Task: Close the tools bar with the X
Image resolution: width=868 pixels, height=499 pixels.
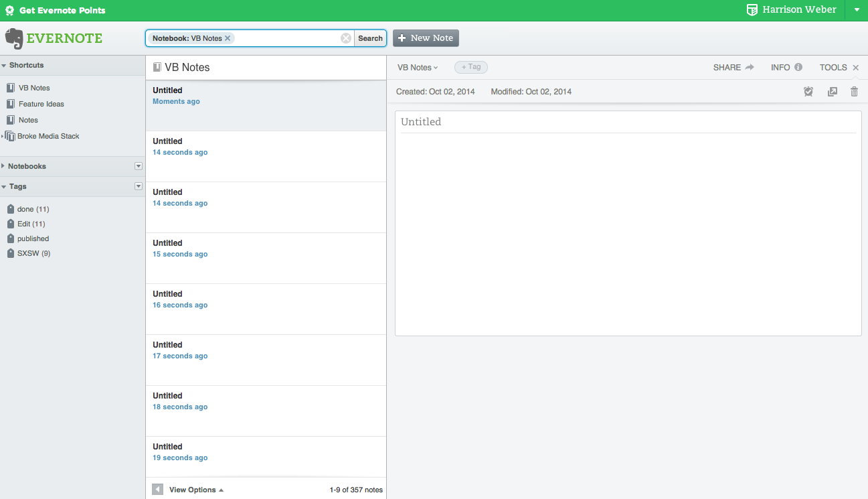Action: click(856, 68)
